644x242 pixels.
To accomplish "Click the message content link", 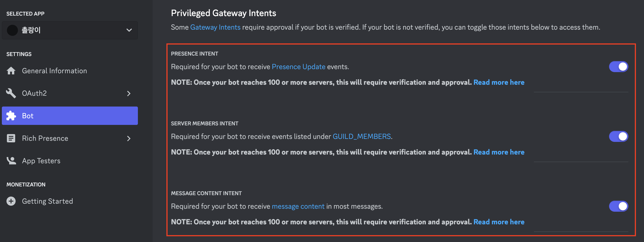I will point(298,207).
